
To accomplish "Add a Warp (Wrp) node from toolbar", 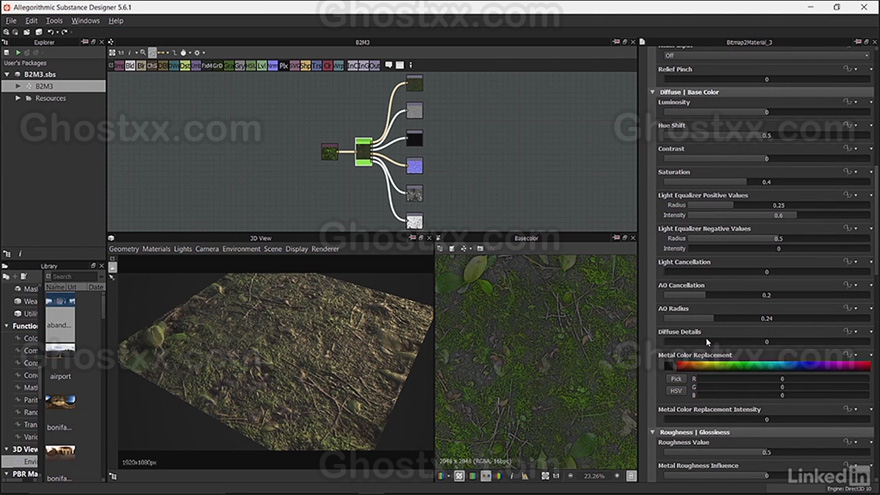I will click(x=339, y=66).
